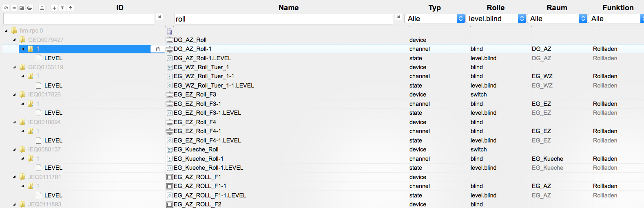Click Rolladen in the EG_WZ_Roll_Tuer_1-1 channel row
Viewport: 644px width, 208px height.
coord(605,76)
